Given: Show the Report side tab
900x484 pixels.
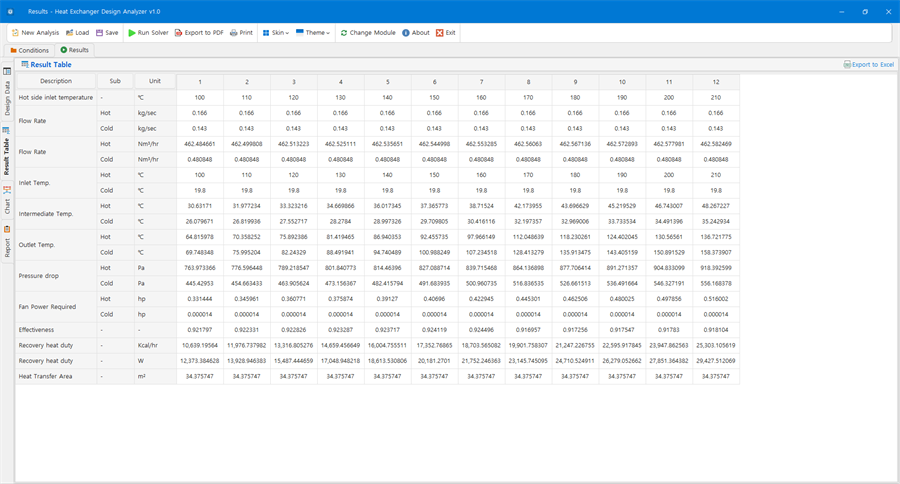Looking at the screenshot, I should click(x=7, y=242).
